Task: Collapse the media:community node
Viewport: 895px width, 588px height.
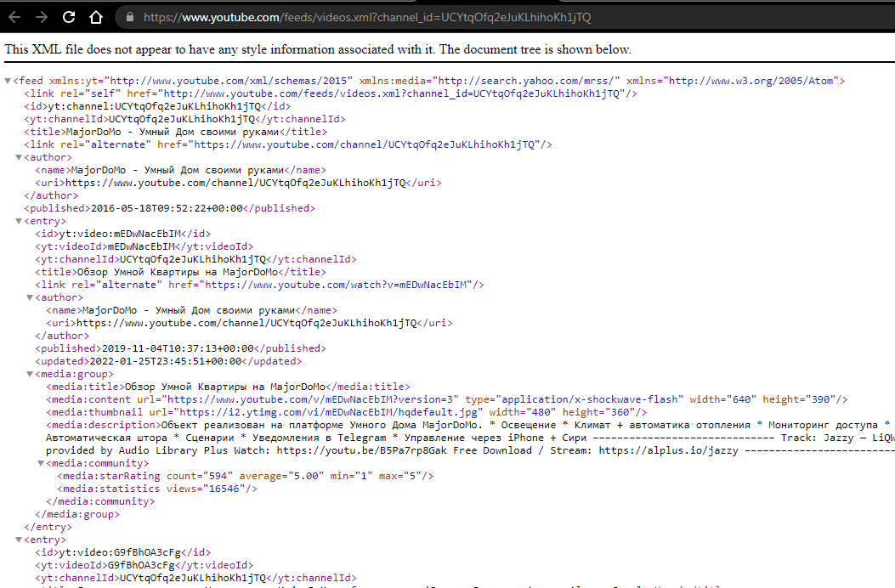Action: click(x=41, y=463)
